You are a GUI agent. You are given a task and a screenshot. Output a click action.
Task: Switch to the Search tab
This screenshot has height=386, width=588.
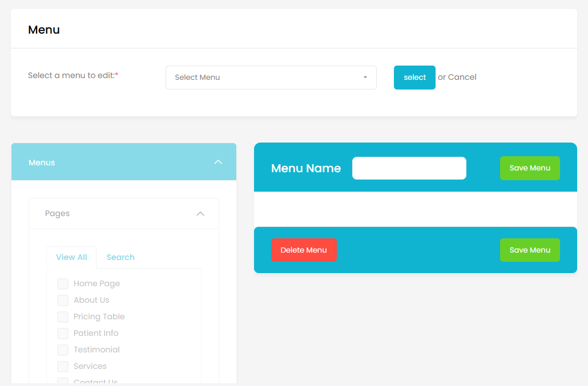(120, 257)
